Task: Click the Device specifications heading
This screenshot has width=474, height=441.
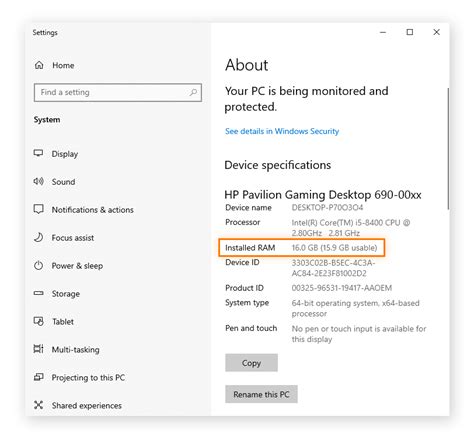Action: tap(278, 165)
